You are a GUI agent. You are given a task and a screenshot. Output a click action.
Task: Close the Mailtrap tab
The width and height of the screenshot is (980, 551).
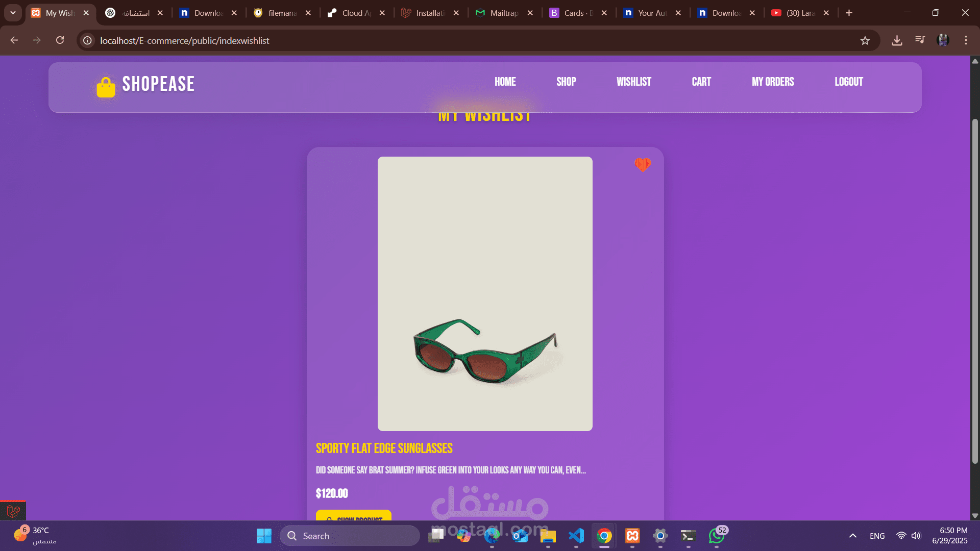pyautogui.click(x=530, y=13)
